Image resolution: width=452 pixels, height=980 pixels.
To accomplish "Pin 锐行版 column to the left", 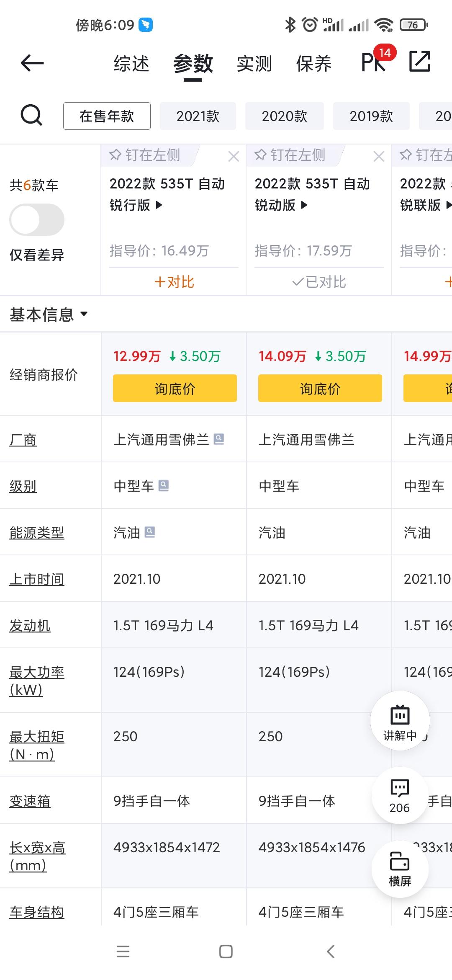I will click(145, 155).
